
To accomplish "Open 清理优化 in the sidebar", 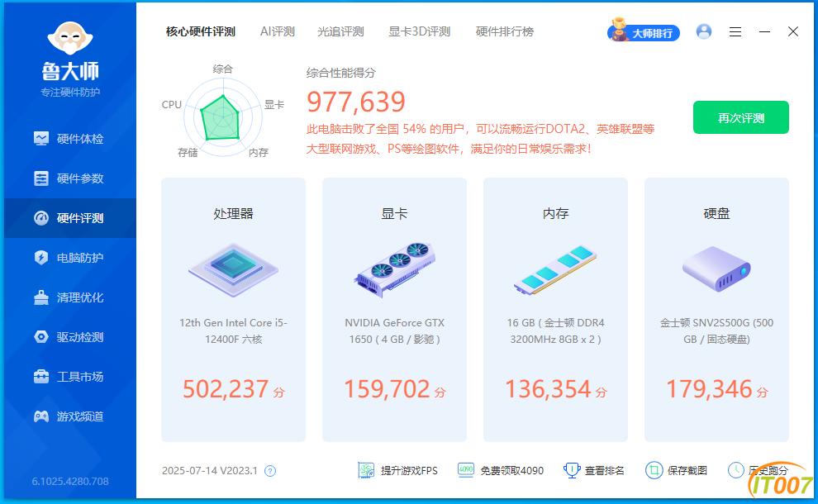I will [69, 297].
